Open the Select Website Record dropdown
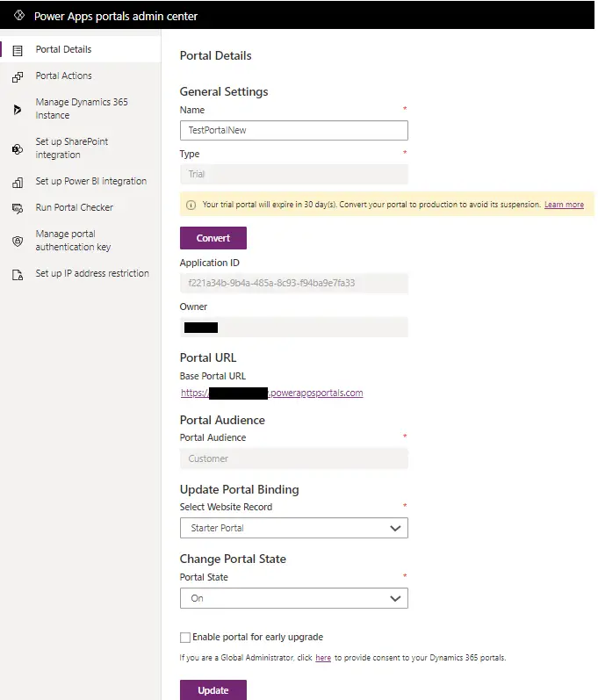This screenshot has height=700, width=598. tap(294, 528)
